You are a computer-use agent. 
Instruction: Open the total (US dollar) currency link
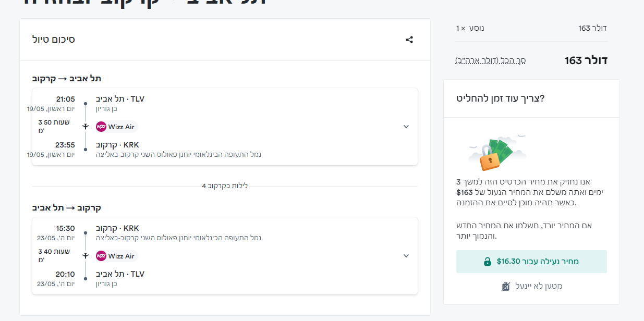pos(490,60)
